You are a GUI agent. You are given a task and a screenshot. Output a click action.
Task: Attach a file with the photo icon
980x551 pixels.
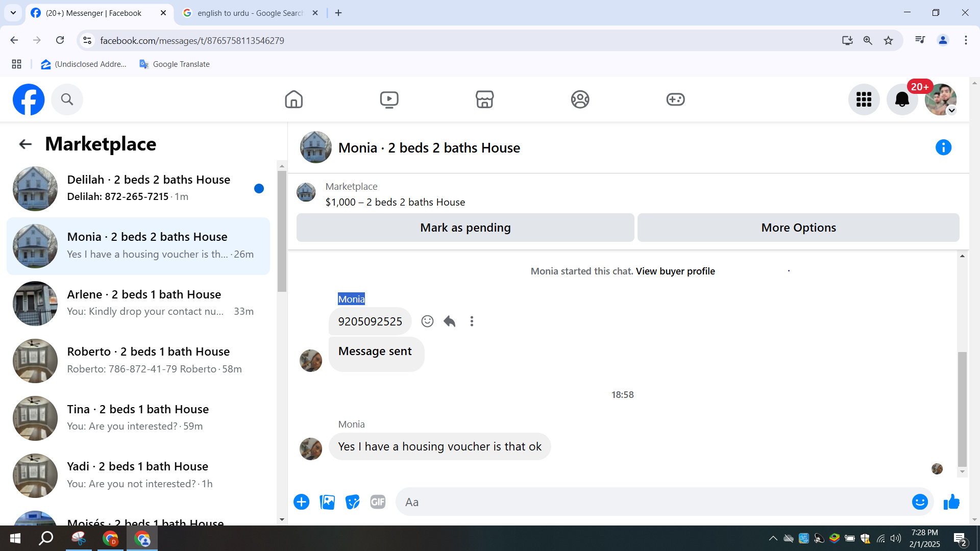tap(327, 502)
